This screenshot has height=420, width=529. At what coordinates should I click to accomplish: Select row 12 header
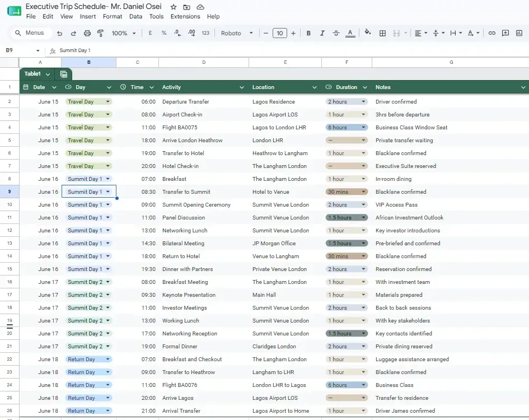point(10,230)
